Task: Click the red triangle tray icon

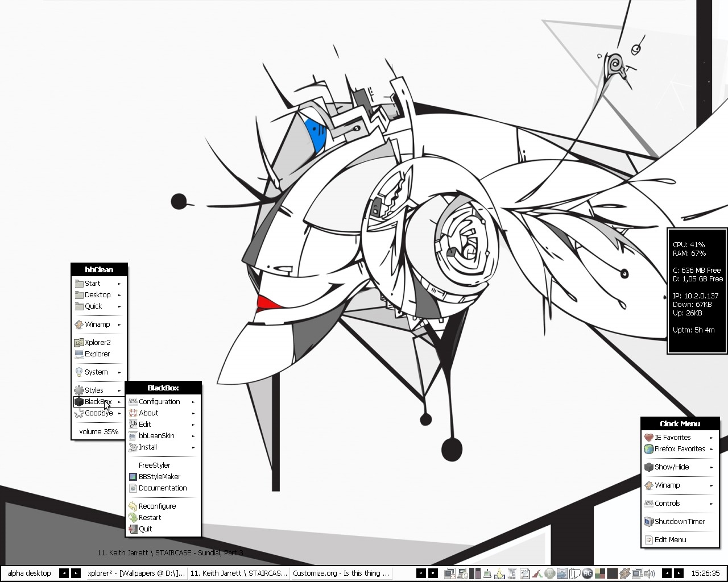Action: tap(537, 573)
